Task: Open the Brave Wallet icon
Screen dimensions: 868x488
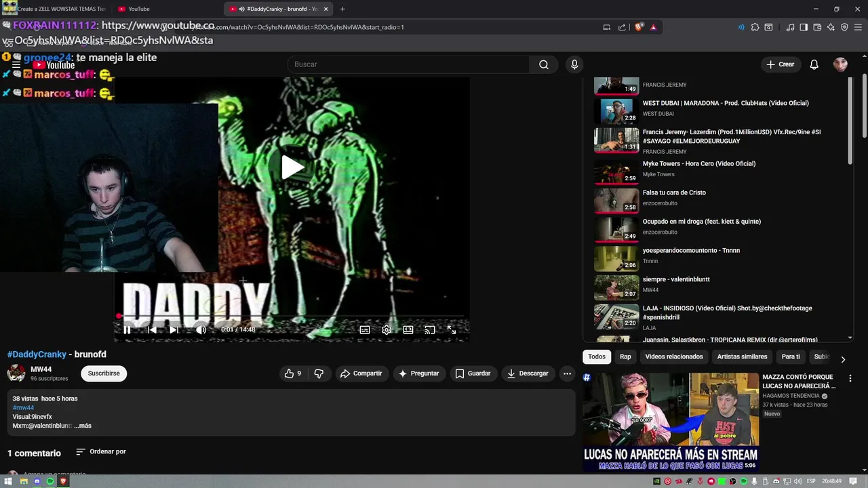Action: coord(817,27)
